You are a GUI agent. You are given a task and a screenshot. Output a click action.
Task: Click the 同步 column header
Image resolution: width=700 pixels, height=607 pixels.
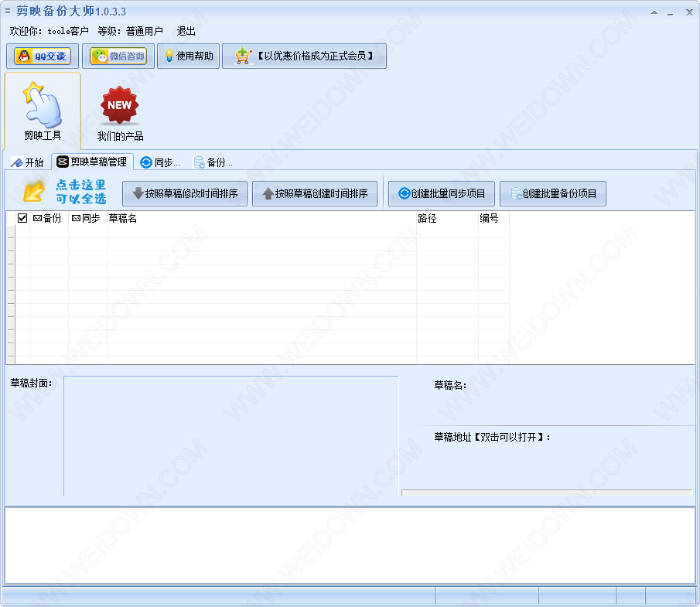pyautogui.click(x=87, y=218)
